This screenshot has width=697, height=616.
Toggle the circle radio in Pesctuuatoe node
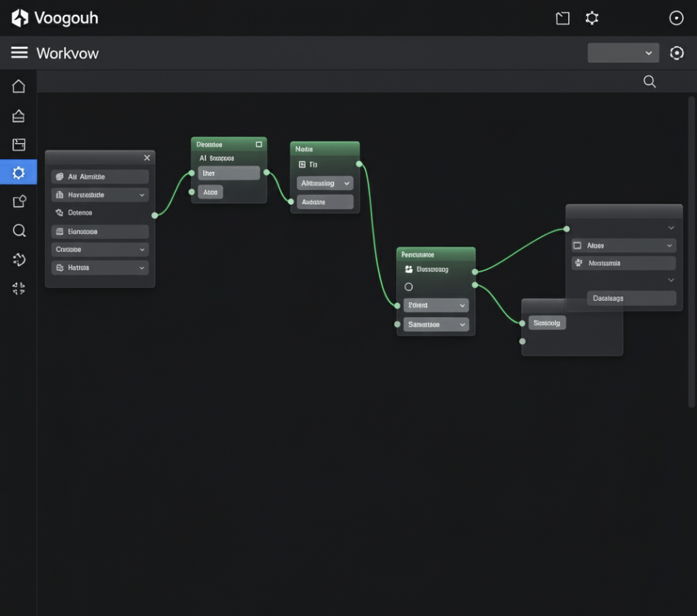[x=408, y=287]
